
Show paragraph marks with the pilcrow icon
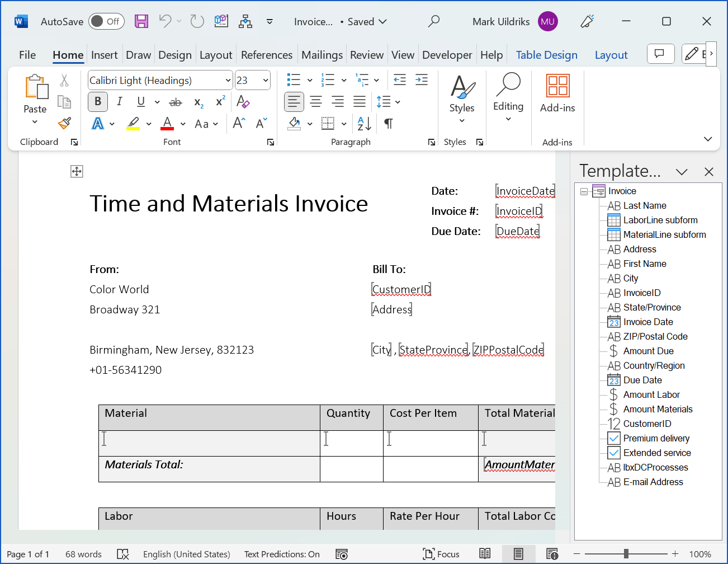tap(389, 123)
